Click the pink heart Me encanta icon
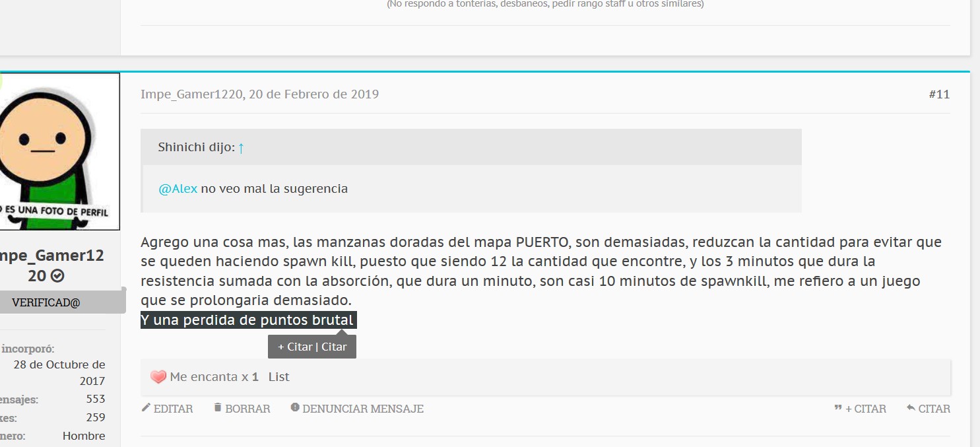 [x=158, y=377]
